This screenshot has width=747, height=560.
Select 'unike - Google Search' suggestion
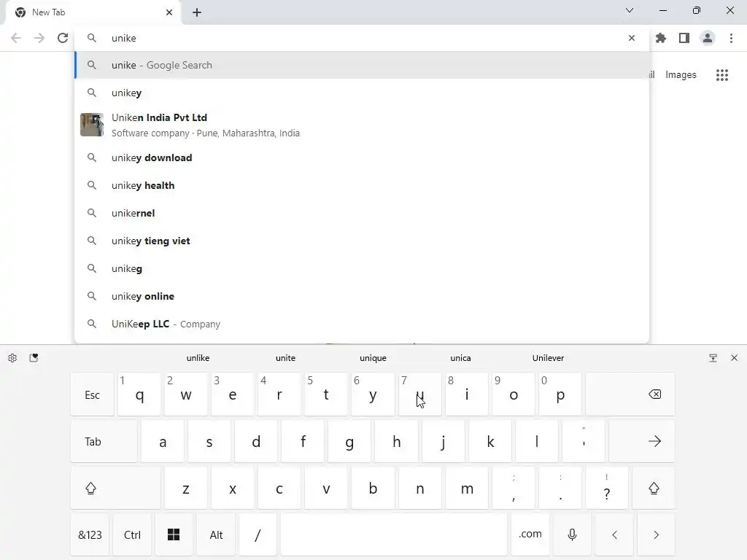(362, 65)
